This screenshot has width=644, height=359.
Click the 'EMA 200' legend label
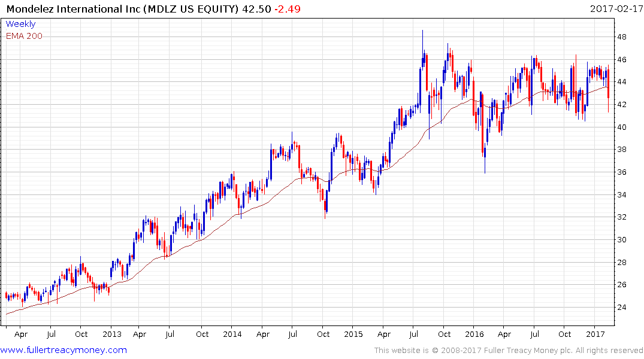(x=24, y=36)
